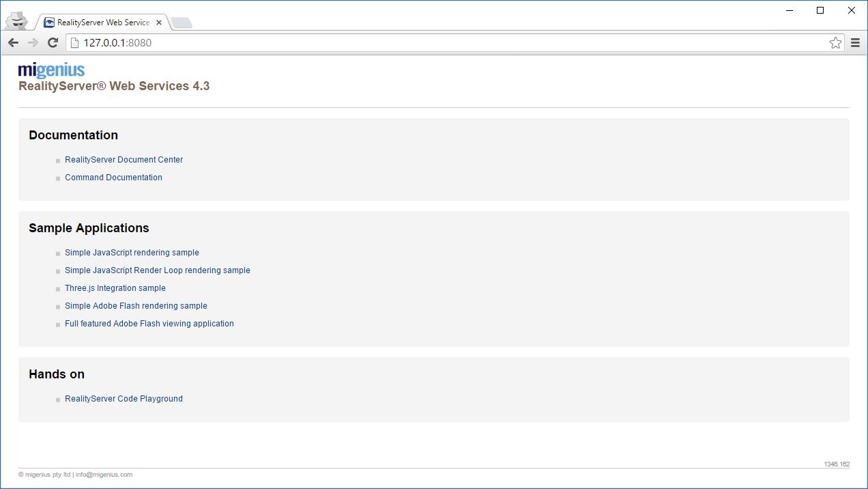The width and height of the screenshot is (868, 489).
Task: Launch the Simple JavaScript rendering sample
Action: tap(132, 253)
